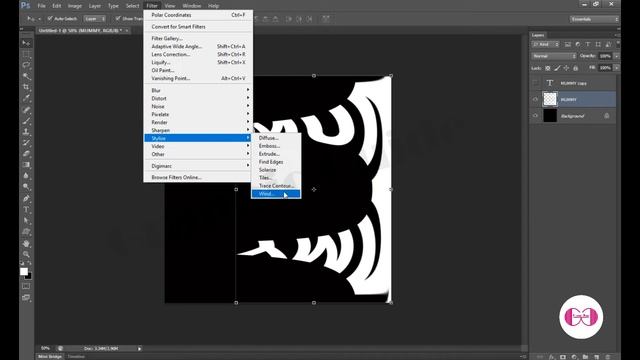Expand the Blur filter submenu
Viewport: 640px width, 360px height.
point(198,90)
